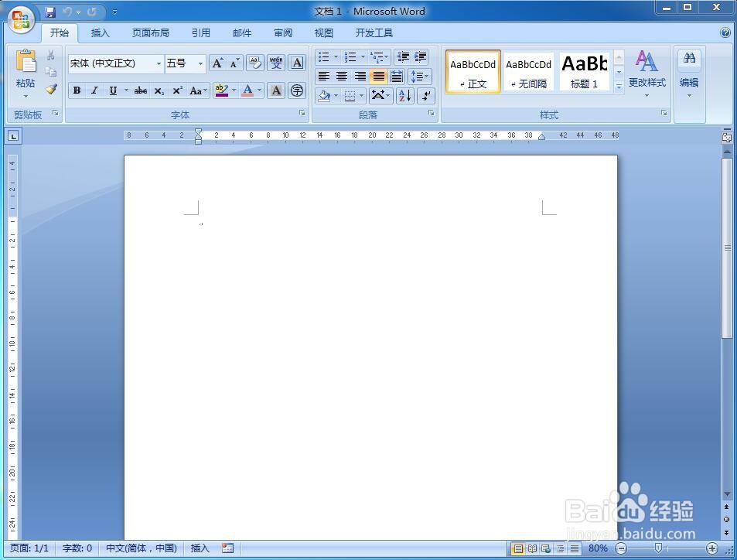The height and width of the screenshot is (560, 737).
Task: Switch to the 开始 ribbon tab
Action: (60, 33)
